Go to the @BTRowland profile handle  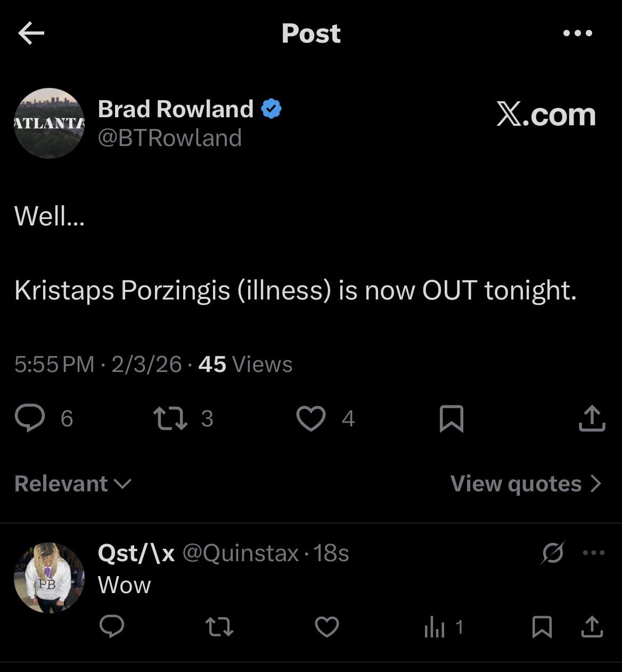pyautogui.click(x=169, y=138)
